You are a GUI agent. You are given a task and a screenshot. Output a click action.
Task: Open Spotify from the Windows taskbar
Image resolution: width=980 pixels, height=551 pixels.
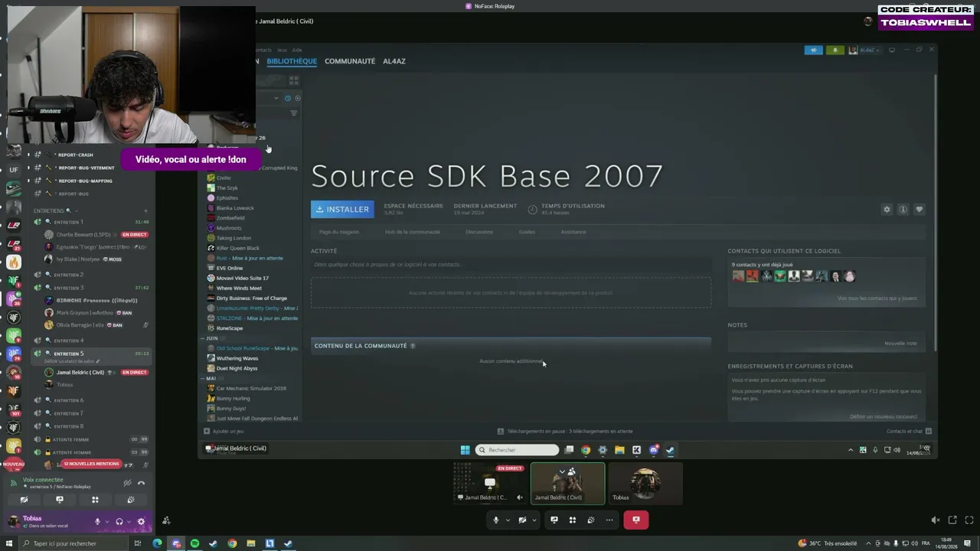coord(194,543)
